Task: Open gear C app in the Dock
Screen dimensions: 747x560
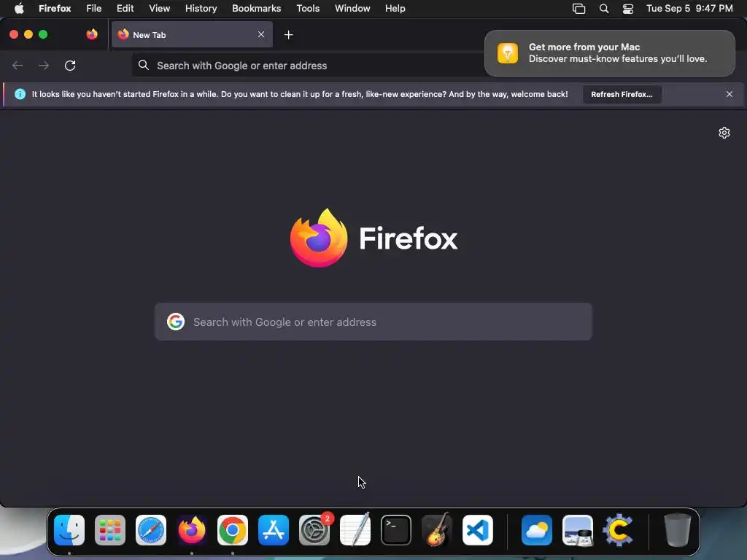Action: point(619,530)
